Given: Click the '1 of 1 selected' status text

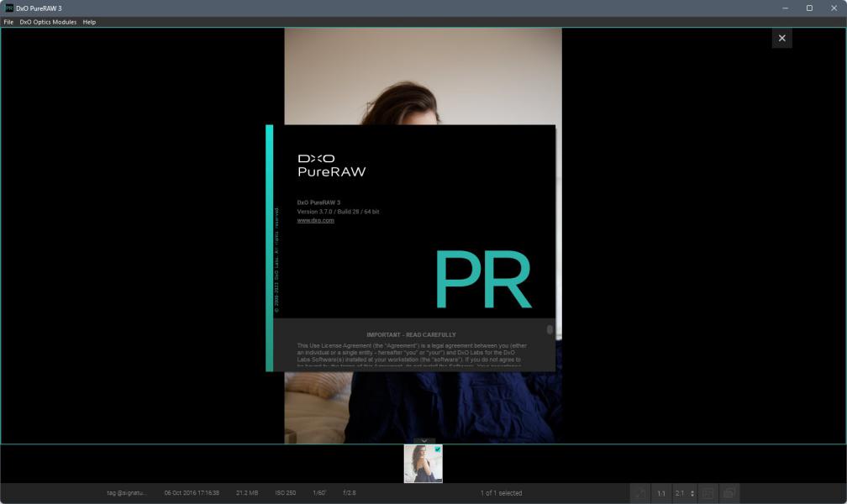Looking at the screenshot, I should pyautogui.click(x=502, y=493).
